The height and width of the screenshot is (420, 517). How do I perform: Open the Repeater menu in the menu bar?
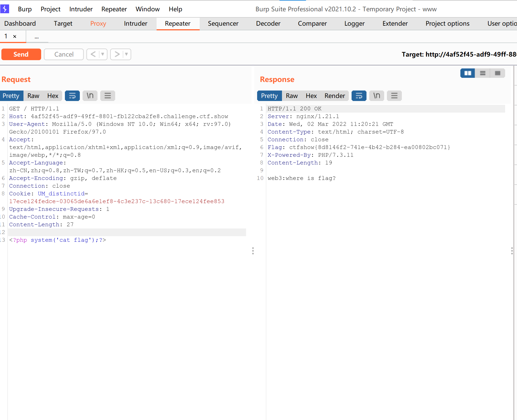point(114,9)
